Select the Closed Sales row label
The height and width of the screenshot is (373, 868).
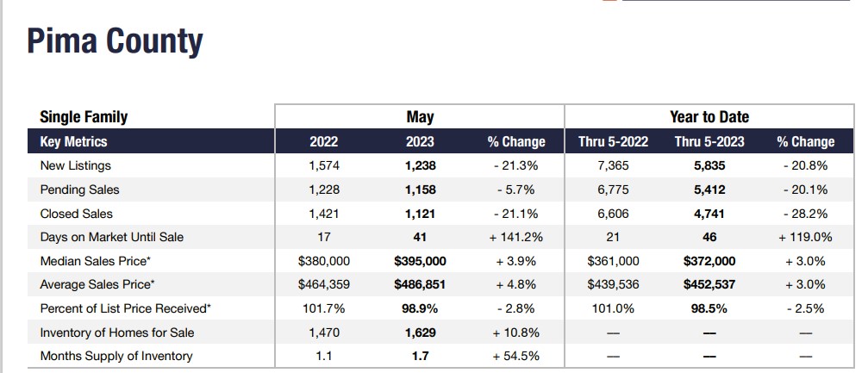pyautogui.click(x=77, y=214)
